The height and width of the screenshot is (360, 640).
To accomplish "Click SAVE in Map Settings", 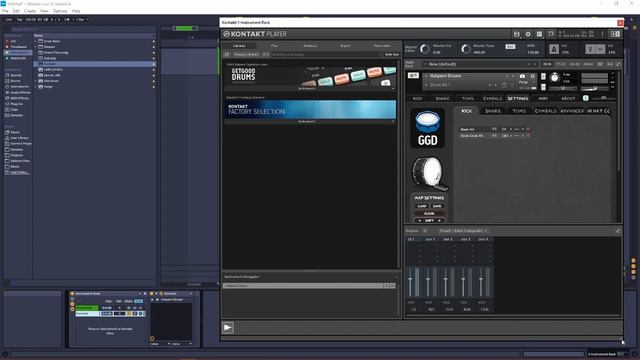I will (x=437, y=206).
